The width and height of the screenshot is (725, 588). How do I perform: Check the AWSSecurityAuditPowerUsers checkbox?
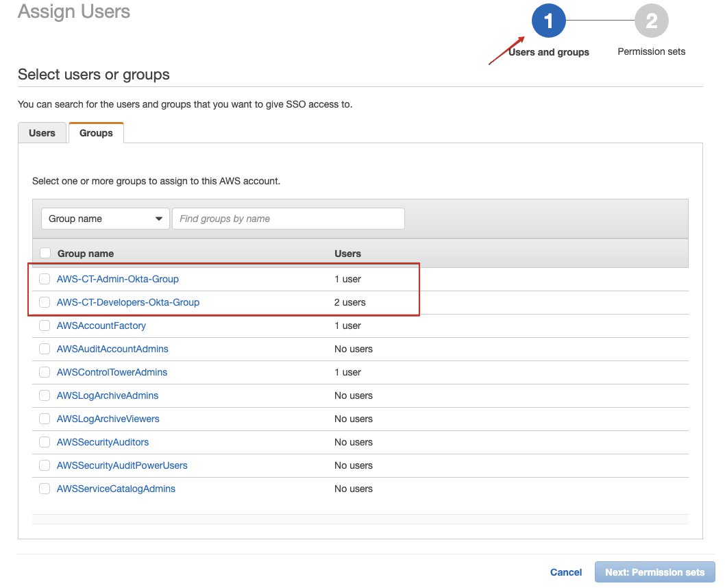45,465
